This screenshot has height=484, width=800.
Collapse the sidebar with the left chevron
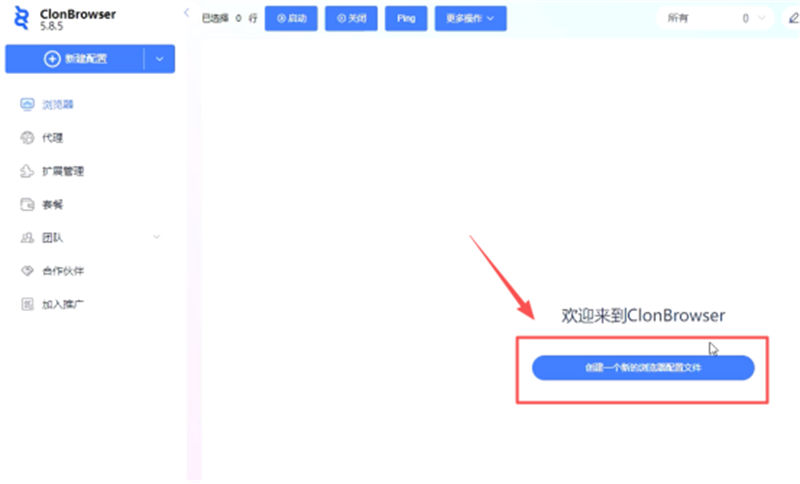[186, 13]
